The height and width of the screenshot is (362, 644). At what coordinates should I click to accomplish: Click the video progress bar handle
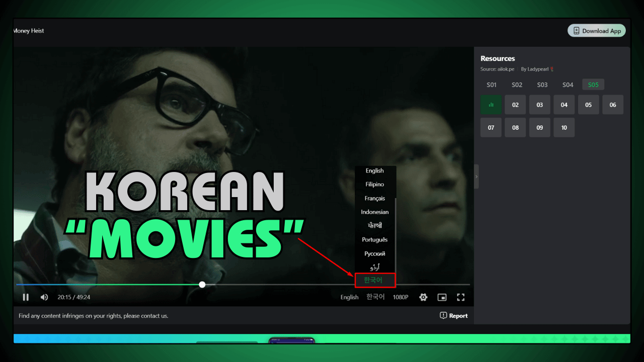202,284
